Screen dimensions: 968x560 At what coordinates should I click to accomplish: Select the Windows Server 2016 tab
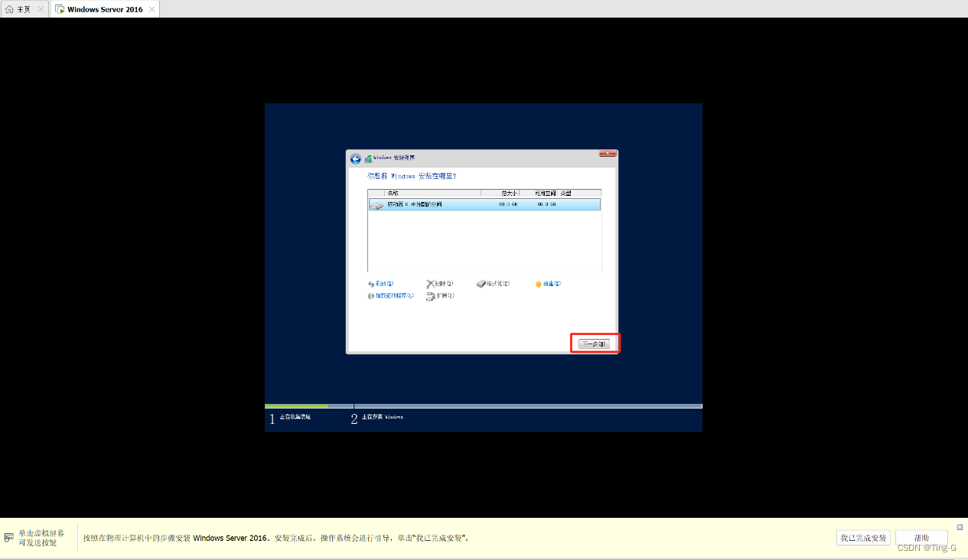tap(105, 9)
